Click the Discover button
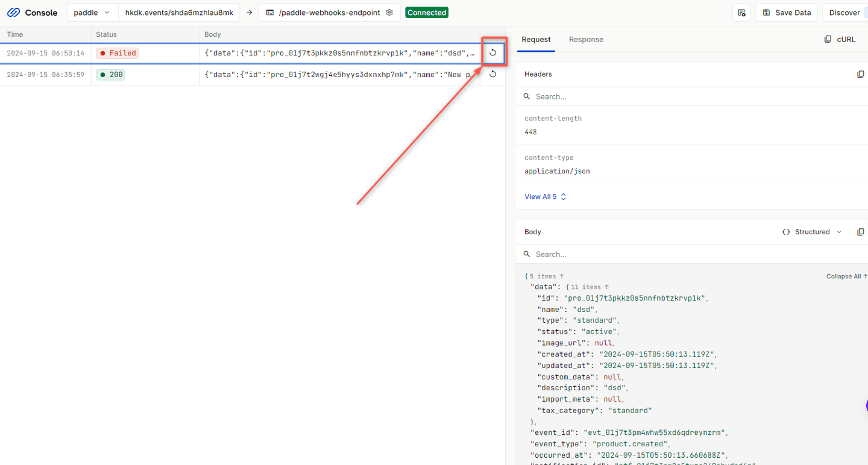The height and width of the screenshot is (465, 868). click(844, 13)
